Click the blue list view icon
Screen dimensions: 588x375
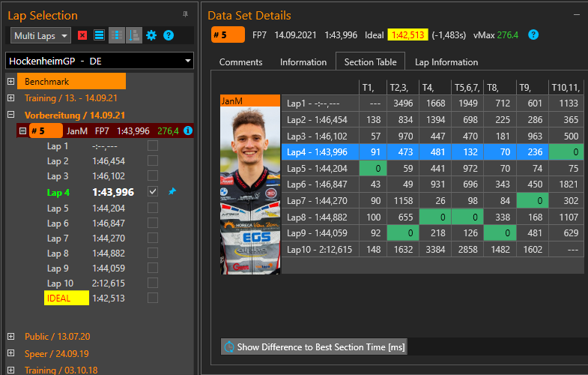pyautogui.click(x=99, y=35)
